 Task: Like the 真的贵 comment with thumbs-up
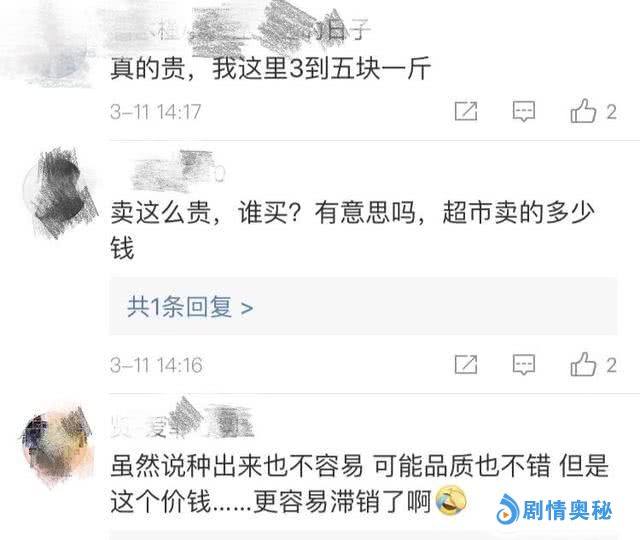coord(583,111)
